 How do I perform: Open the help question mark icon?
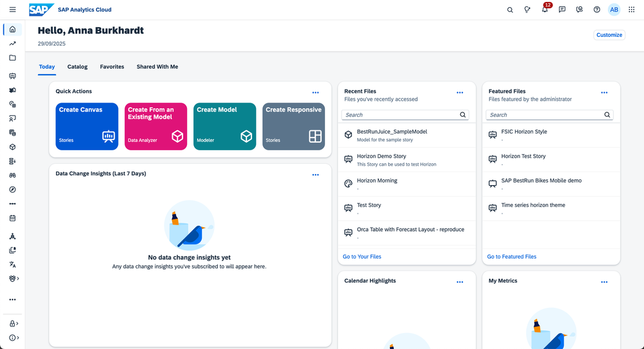click(597, 10)
